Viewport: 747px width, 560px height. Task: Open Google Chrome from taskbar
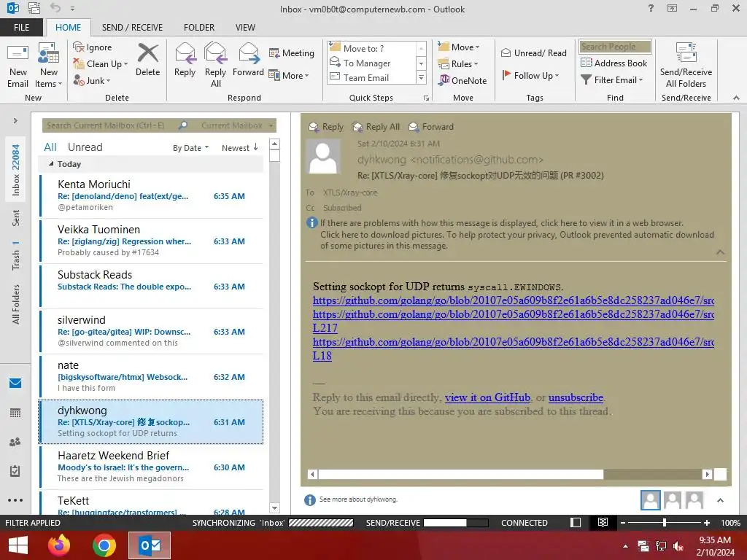coord(104,545)
